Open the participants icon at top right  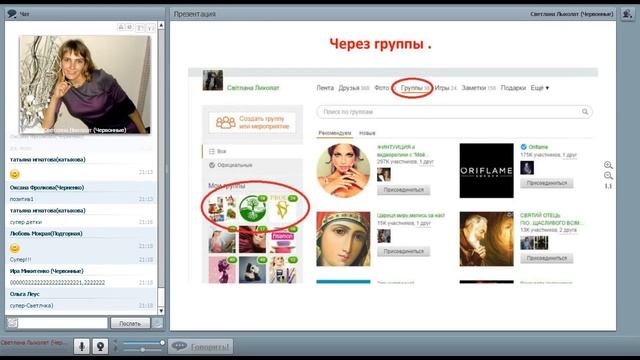point(627,14)
